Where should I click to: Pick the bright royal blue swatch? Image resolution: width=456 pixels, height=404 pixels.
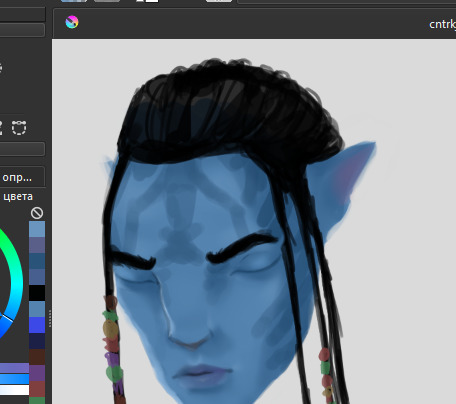(37, 325)
